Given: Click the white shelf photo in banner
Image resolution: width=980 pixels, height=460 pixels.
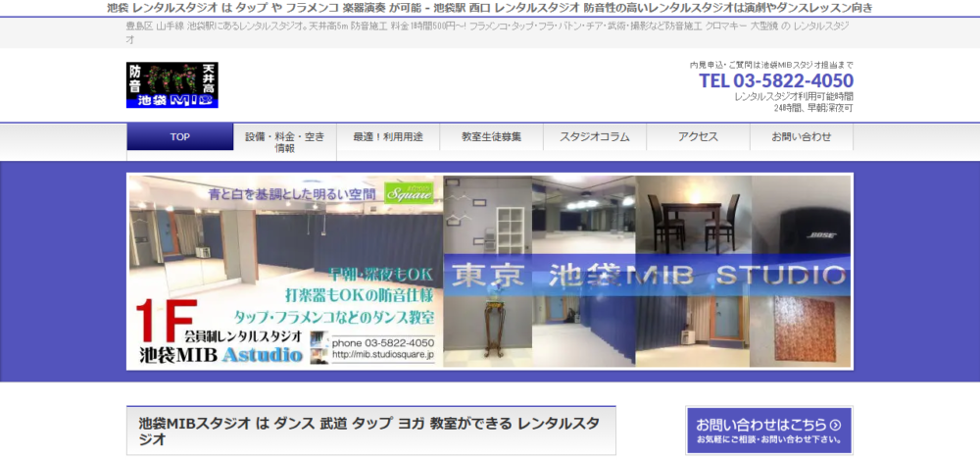Looking at the screenshot, I should [488, 215].
